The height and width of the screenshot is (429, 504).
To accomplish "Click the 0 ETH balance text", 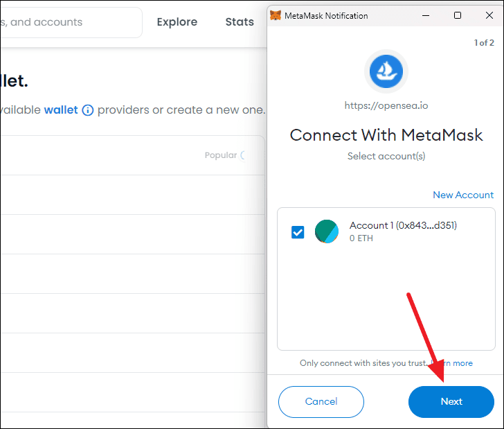I will [x=361, y=238].
